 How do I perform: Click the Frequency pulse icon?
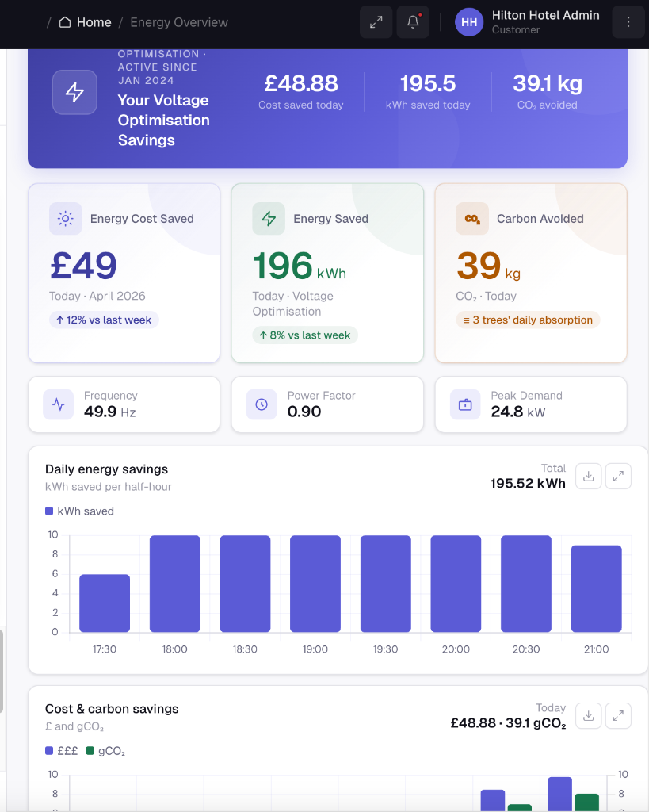pos(59,404)
